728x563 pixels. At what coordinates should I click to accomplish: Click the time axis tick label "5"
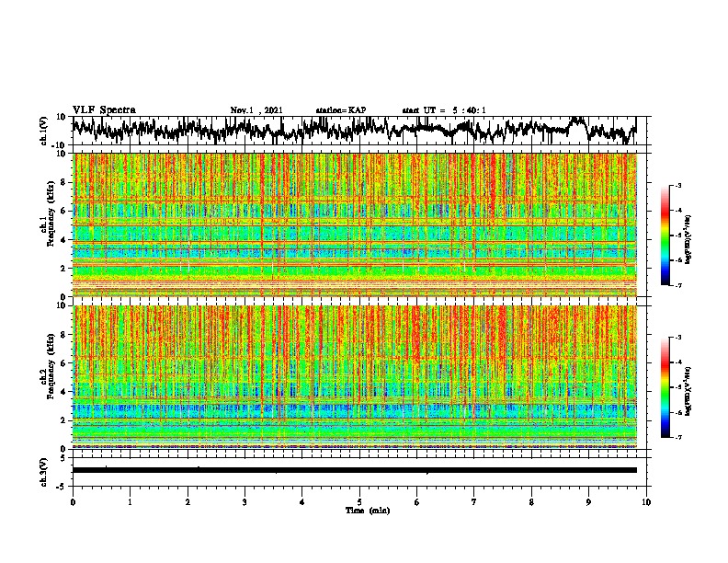click(359, 502)
